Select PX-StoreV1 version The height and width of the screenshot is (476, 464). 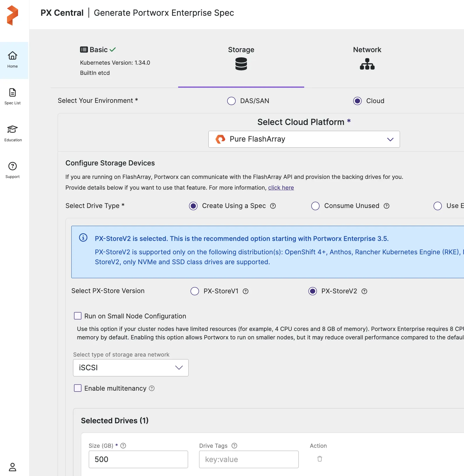pos(195,291)
